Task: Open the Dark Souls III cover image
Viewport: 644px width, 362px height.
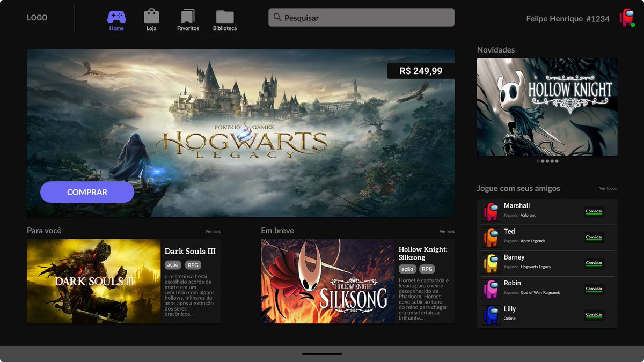Action: point(93,281)
